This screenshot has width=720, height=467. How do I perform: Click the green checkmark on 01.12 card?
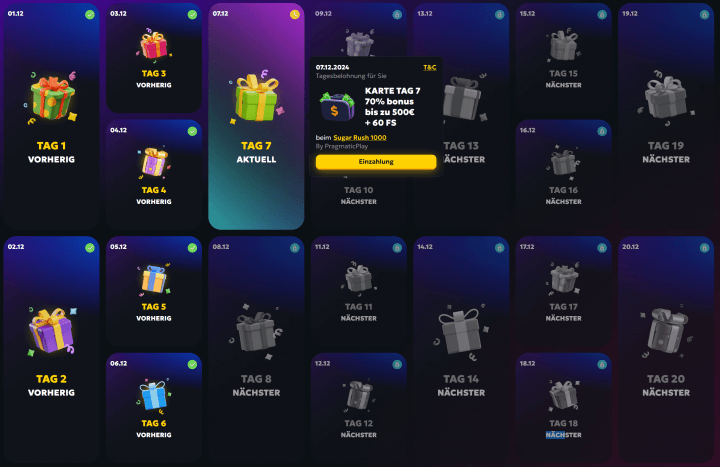click(90, 15)
